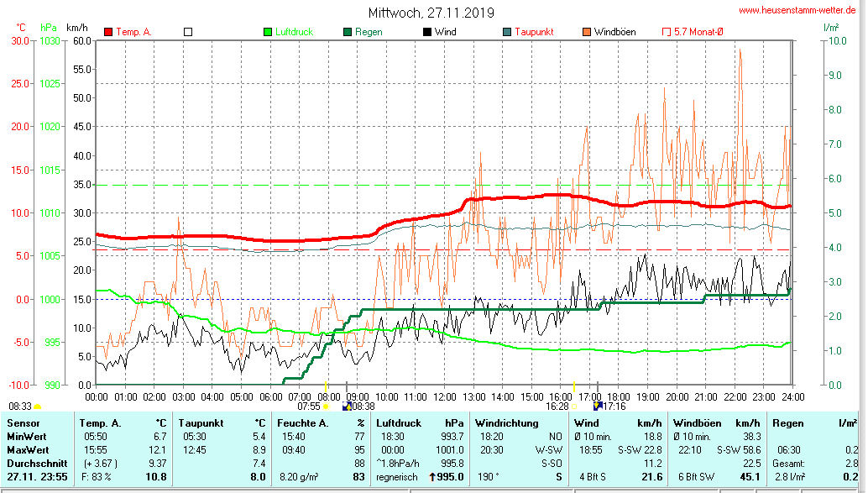Screen dimensions: 868x493
Task: Click the sunset marker next to 16:28
Action: click(575, 406)
